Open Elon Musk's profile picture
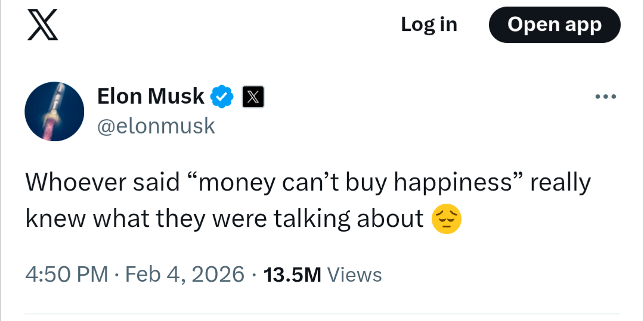 (54, 111)
